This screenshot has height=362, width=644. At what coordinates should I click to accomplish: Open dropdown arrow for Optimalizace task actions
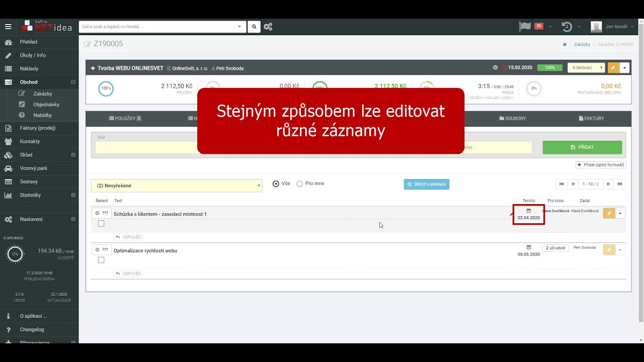coord(620,250)
